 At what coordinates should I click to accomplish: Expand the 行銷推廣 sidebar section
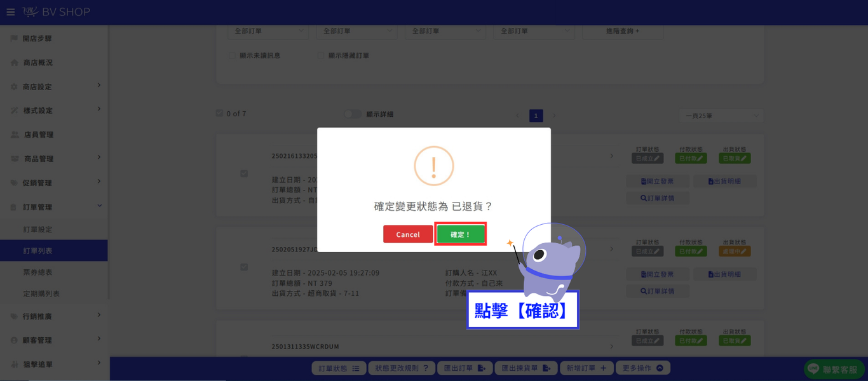(54, 316)
